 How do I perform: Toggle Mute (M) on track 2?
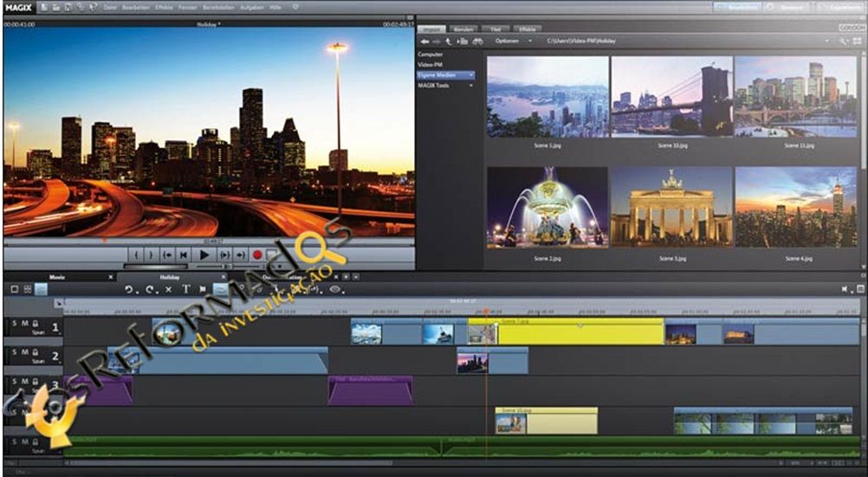pos(24,351)
